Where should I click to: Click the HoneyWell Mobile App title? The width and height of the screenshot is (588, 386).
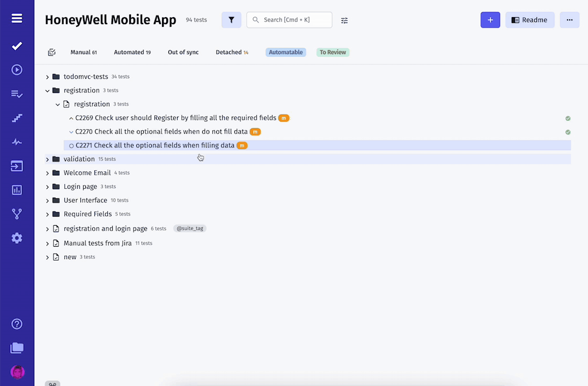[x=111, y=20]
